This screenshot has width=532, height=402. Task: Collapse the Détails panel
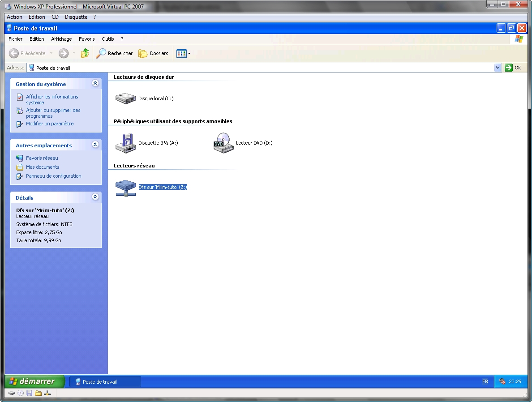pos(95,197)
